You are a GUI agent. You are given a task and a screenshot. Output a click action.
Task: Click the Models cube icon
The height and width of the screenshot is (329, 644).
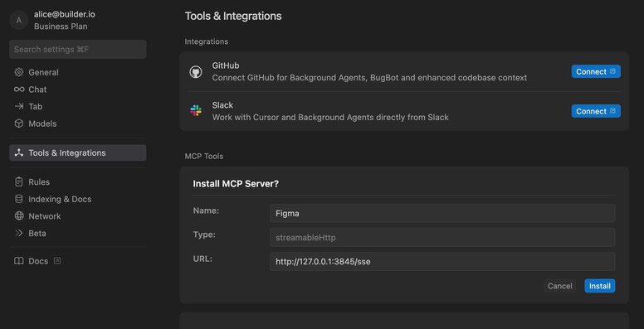click(19, 123)
